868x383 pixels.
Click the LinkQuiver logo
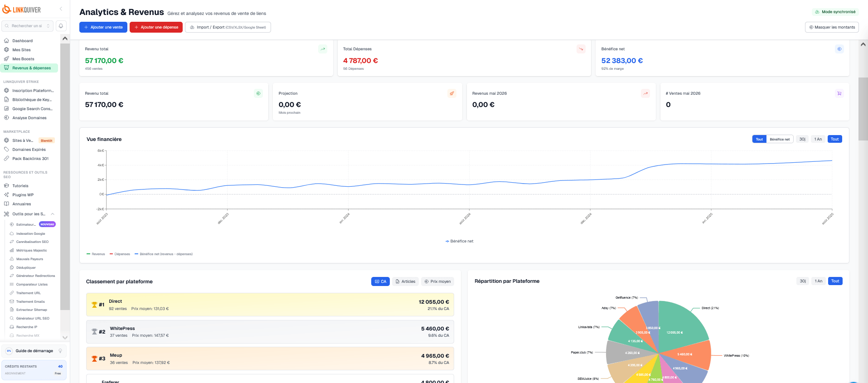point(22,10)
